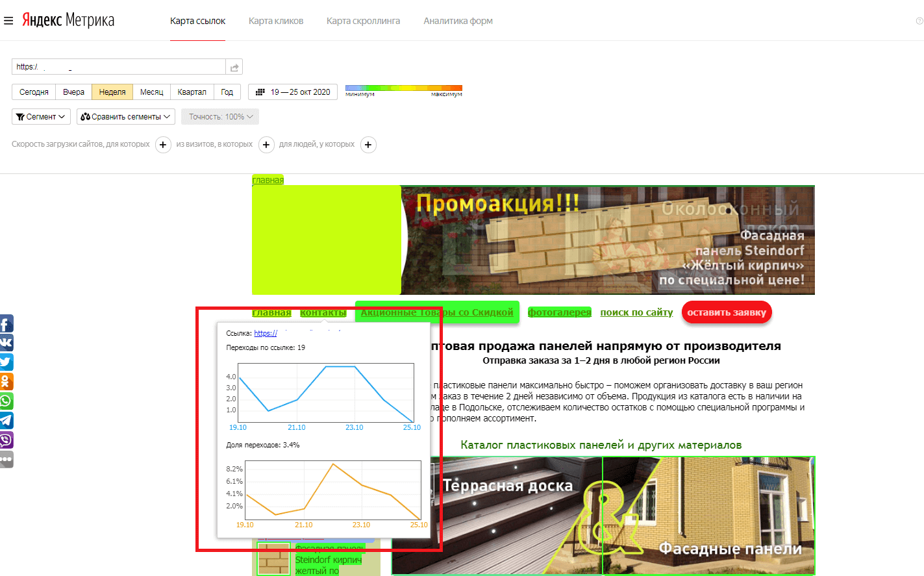The image size is (924, 576).
Task: Expand the Сравнить сегменты dropdown
Action: (x=125, y=116)
